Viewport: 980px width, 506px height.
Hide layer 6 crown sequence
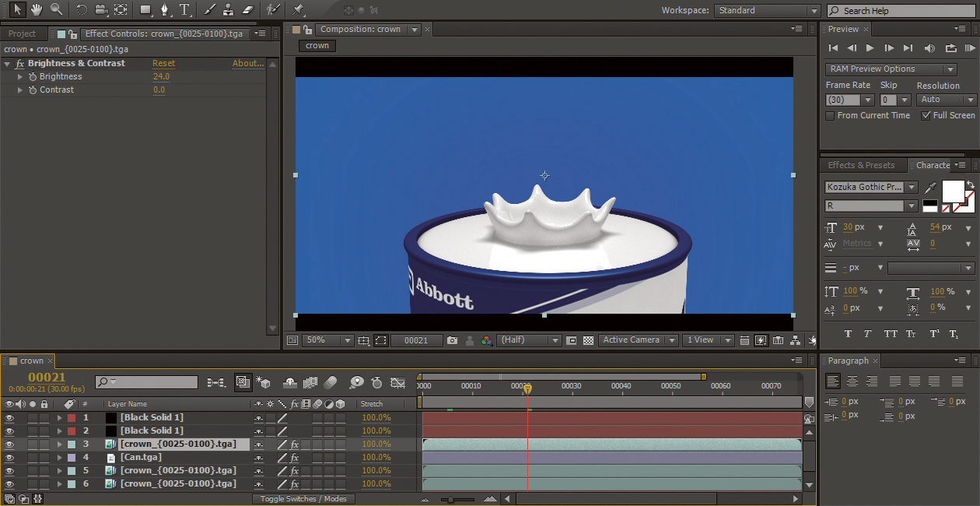point(9,483)
